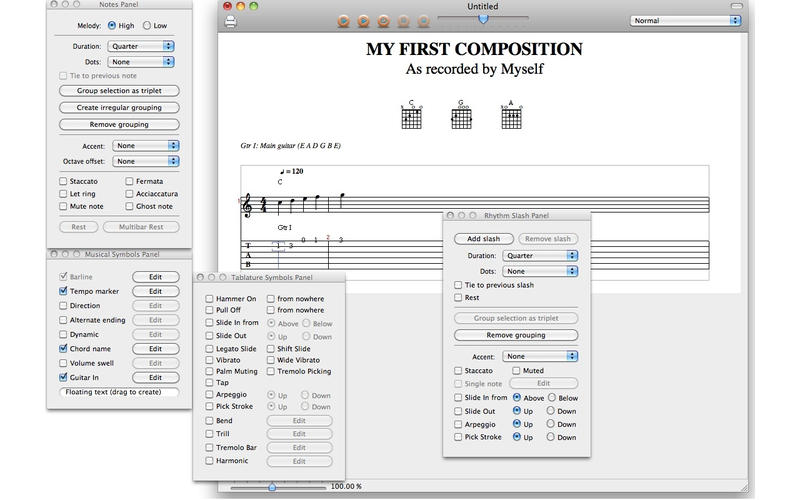
Task: Uncheck the Chord name checkbox
Action: click(x=63, y=348)
